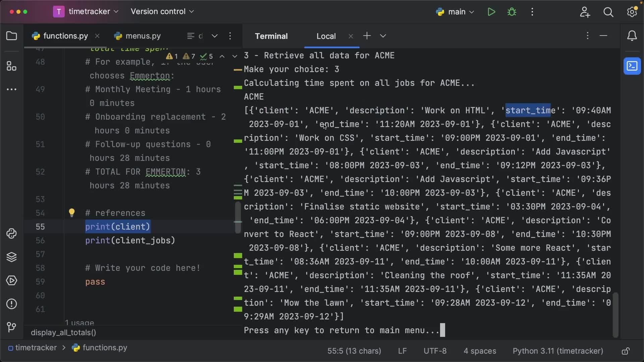Open the Project folder tool window
Viewport: 644px width, 362px height.
point(12,36)
